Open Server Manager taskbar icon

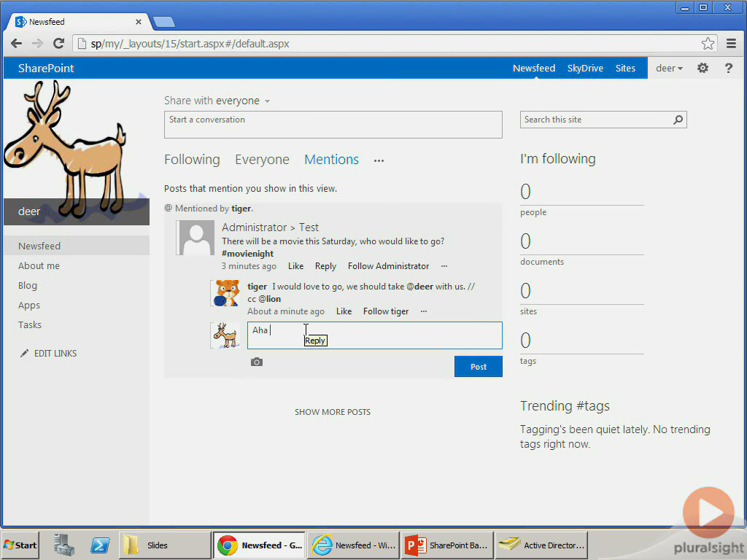pos(64,545)
